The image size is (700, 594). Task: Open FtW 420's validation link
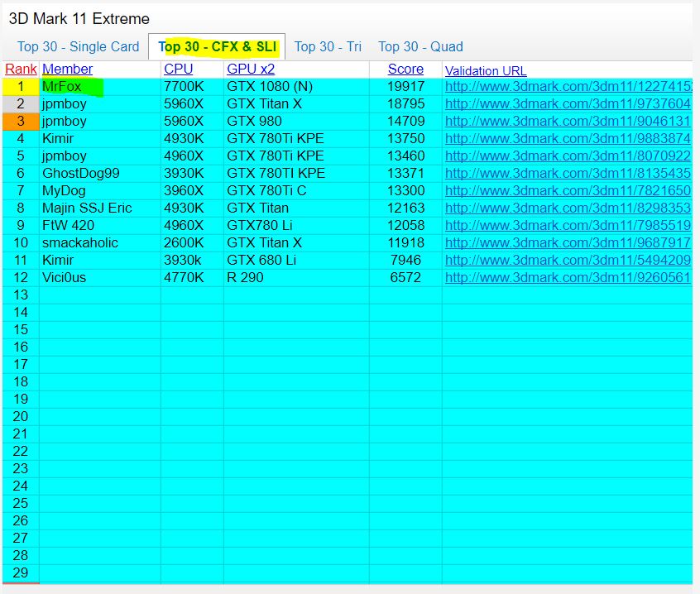coord(568,225)
